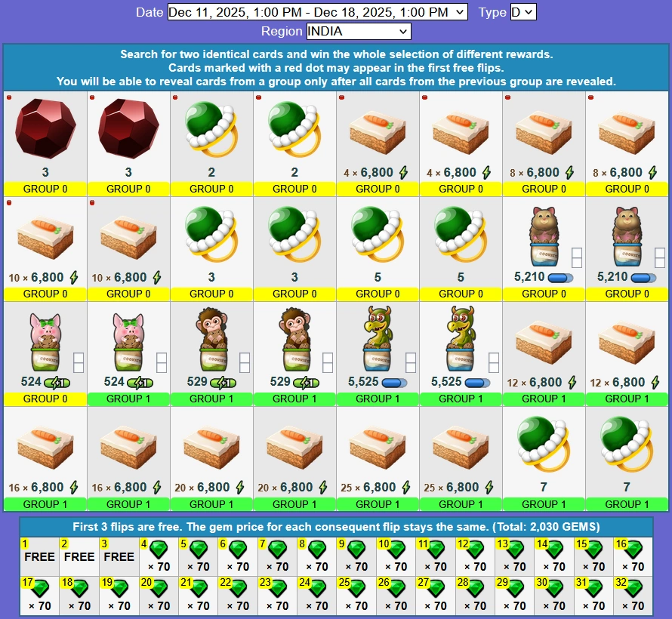Image resolution: width=672 pixels, height=619 pixels.
Task: Click the right monkey cookie jar 529
Action: coord(295,354)
